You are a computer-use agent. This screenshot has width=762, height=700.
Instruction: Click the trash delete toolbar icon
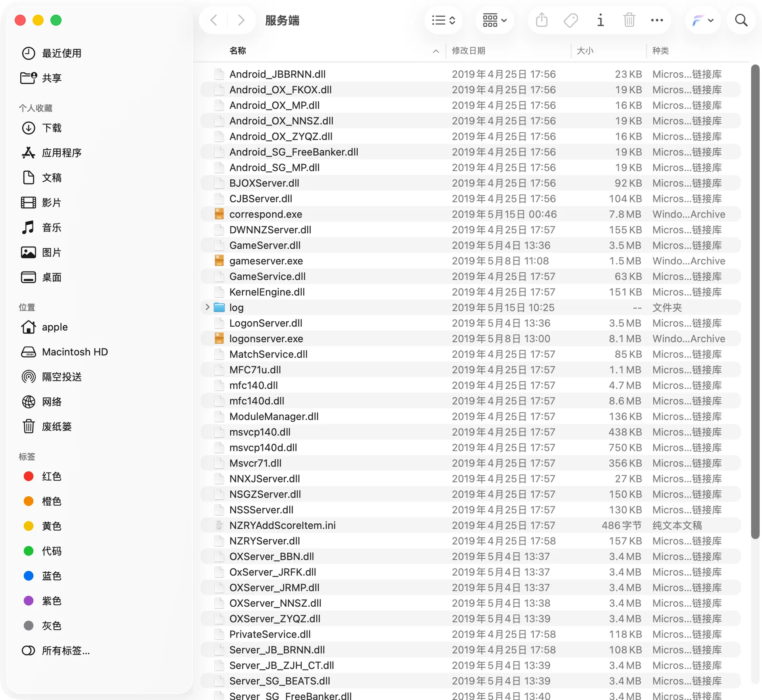tap(629, 20)
